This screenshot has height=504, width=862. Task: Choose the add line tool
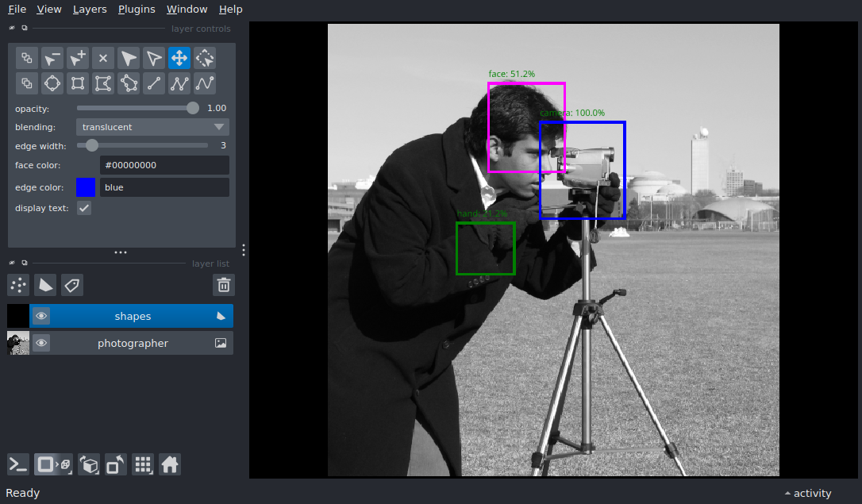pos(154,83)
